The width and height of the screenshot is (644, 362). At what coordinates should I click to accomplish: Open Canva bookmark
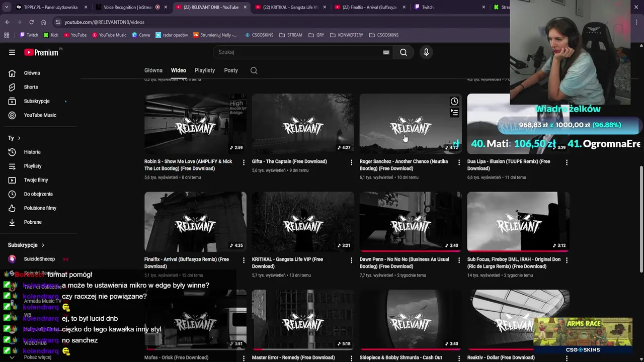tap(141, 35)
